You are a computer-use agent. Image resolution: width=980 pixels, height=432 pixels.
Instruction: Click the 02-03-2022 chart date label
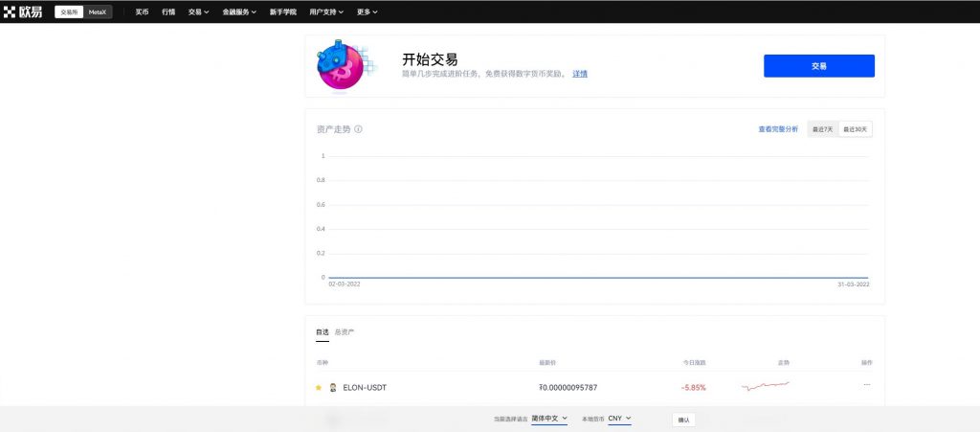[345, 284]
